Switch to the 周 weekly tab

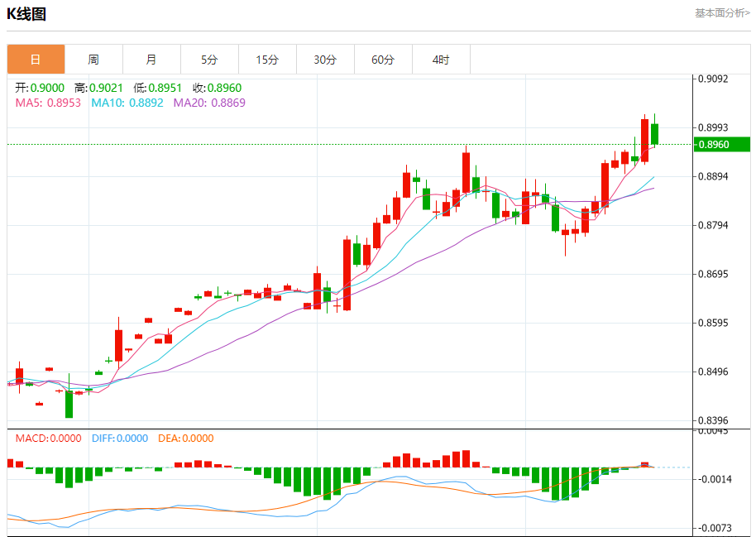coord(93,60)
